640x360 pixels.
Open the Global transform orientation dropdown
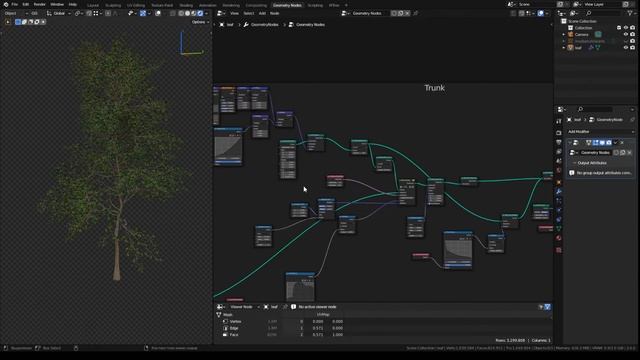(59, 13)
